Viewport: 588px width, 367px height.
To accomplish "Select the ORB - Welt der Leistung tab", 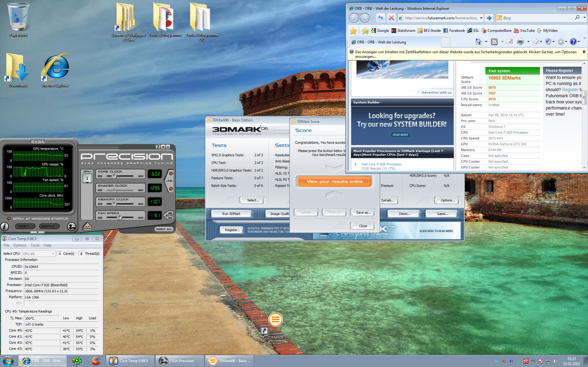I will pos(395,42).
